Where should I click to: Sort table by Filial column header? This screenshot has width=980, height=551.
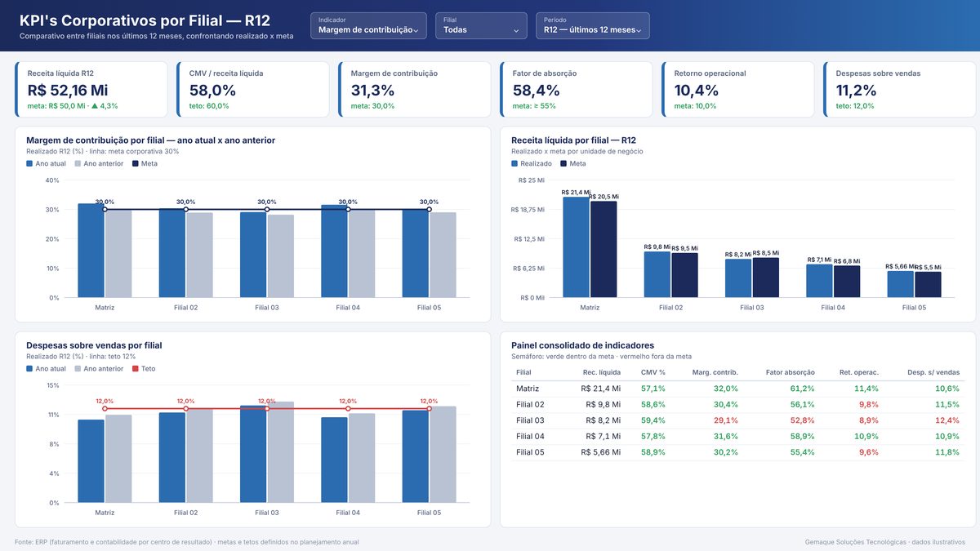(x=523, y=372)
